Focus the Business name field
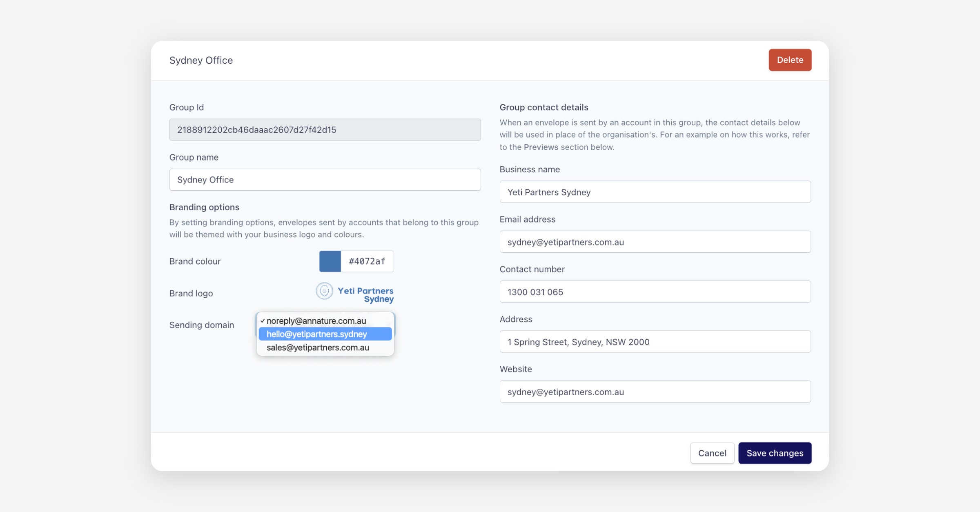 (655, 192)
